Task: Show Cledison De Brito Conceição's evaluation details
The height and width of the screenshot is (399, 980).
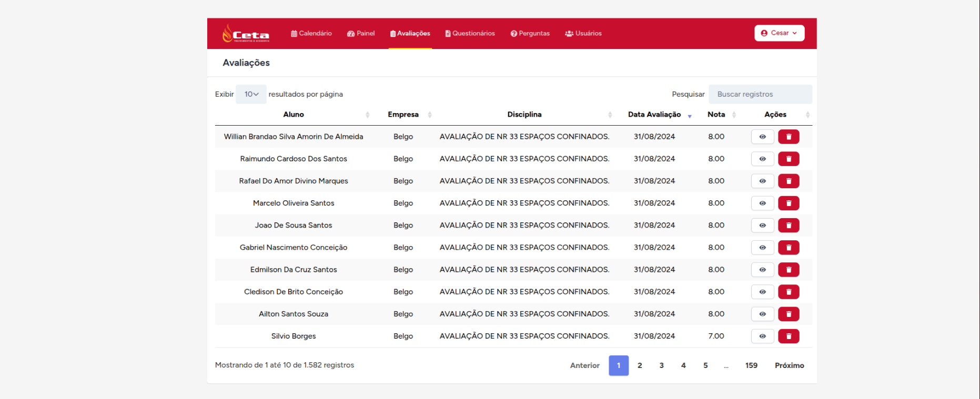Action: pos(762,292)
